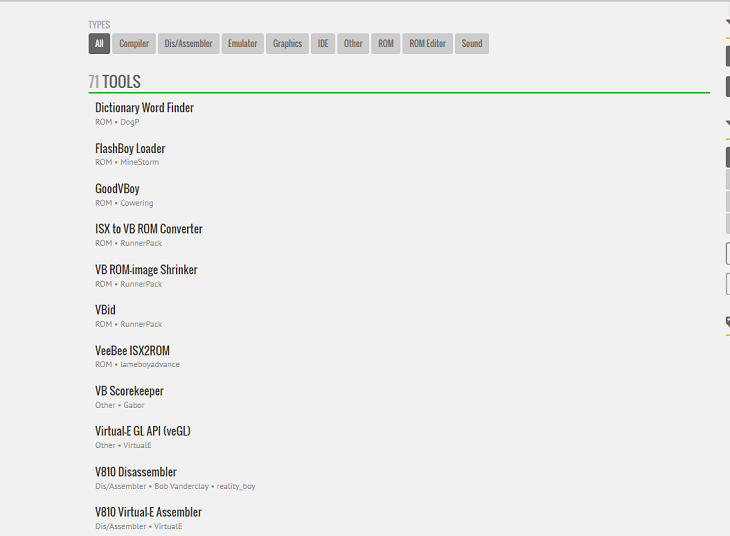The image size is (730, 536).
Task: Select the Other type filter
Action: [x=353, y=44]
